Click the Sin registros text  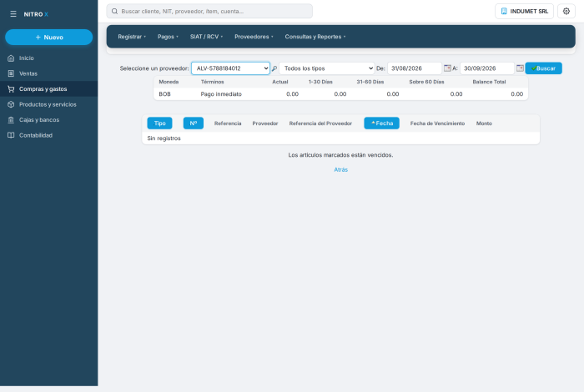[x=164, y=138]
